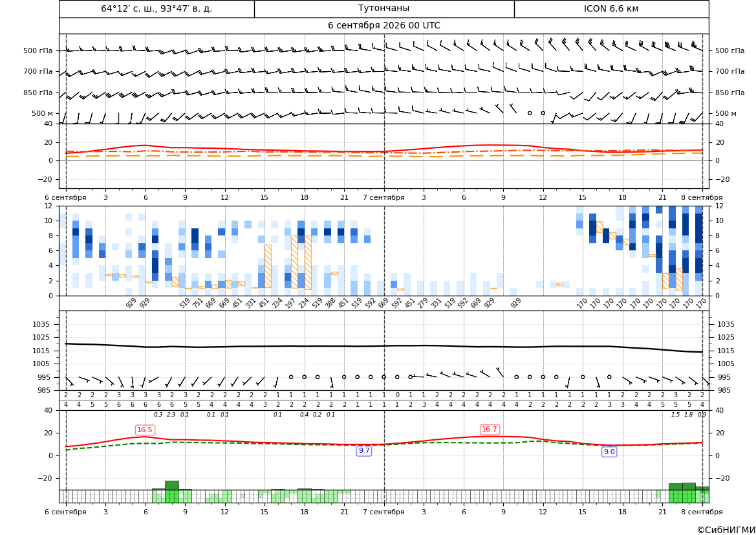Click the 6 сентября 2026 00 UTC header

tap(383, 26)
